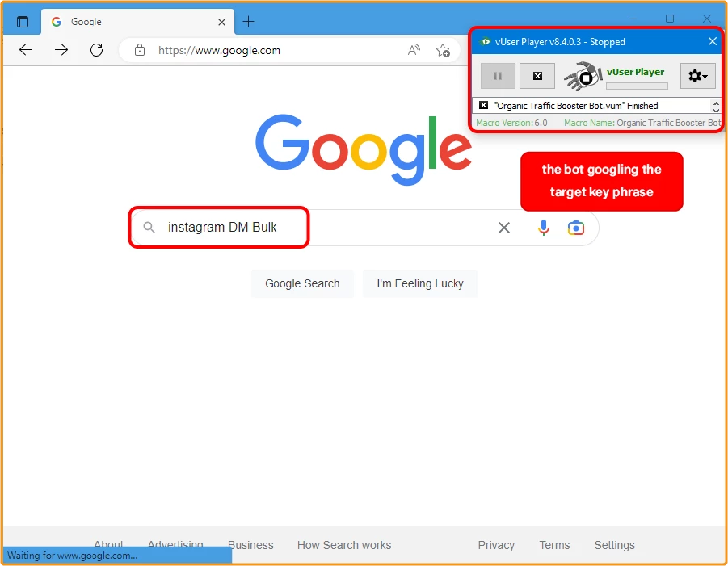728x566 pixels.
Task: Start voice search with microphone
Action: 544,228
